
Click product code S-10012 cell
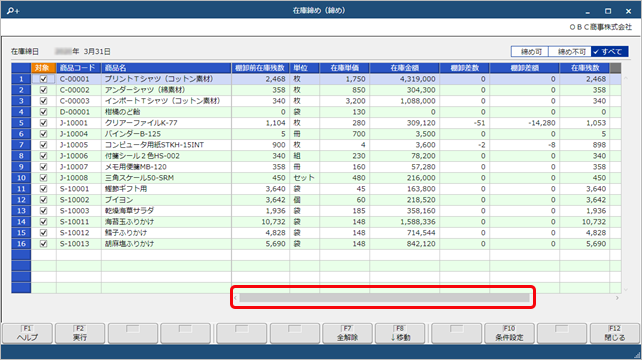point(79,233)
